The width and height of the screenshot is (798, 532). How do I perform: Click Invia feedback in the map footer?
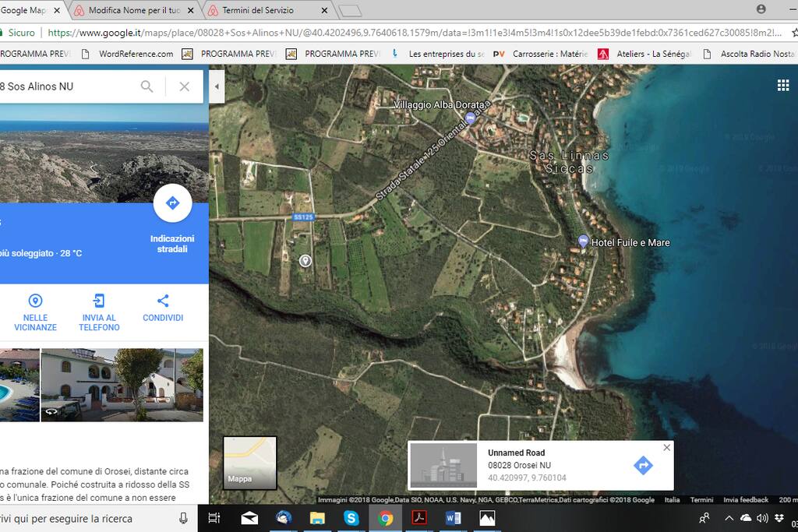746,500
